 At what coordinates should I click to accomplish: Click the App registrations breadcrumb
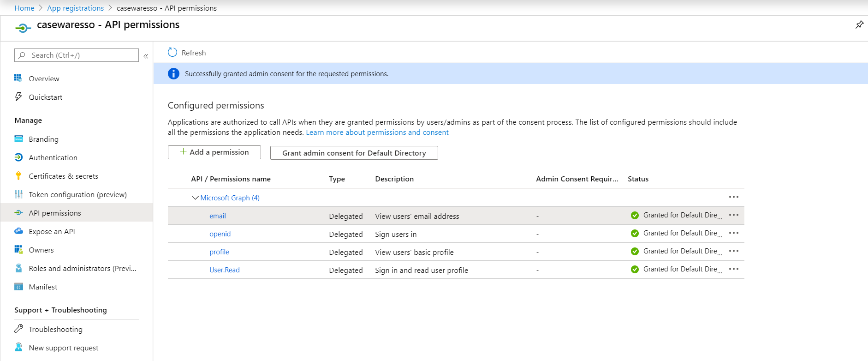(75, 8)
